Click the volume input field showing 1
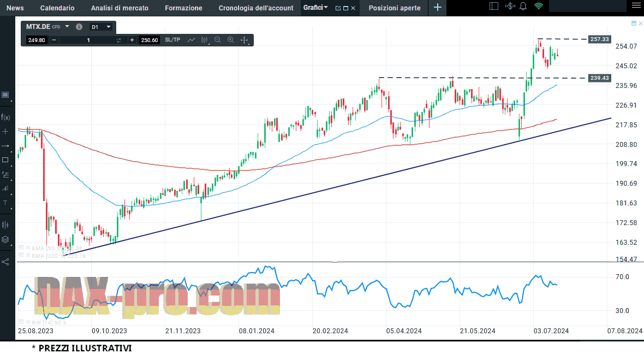 [88, 40]
